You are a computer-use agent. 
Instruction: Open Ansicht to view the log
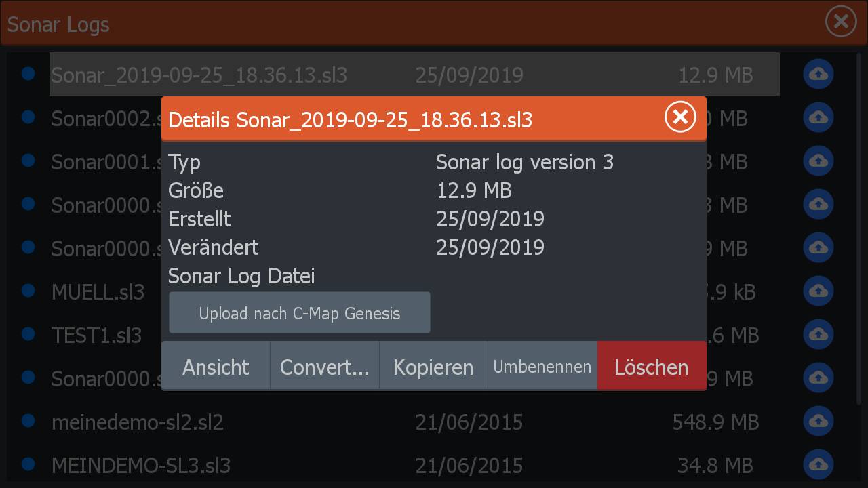[216, 367]
